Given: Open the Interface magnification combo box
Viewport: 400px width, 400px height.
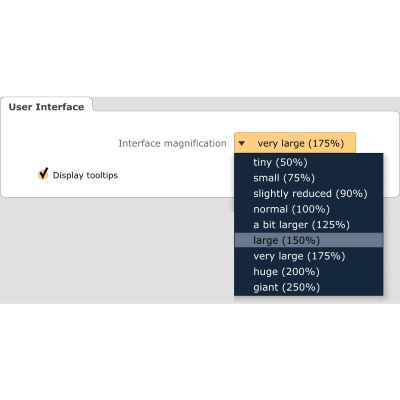Looking at the screenshot, I should coord(295,143).
